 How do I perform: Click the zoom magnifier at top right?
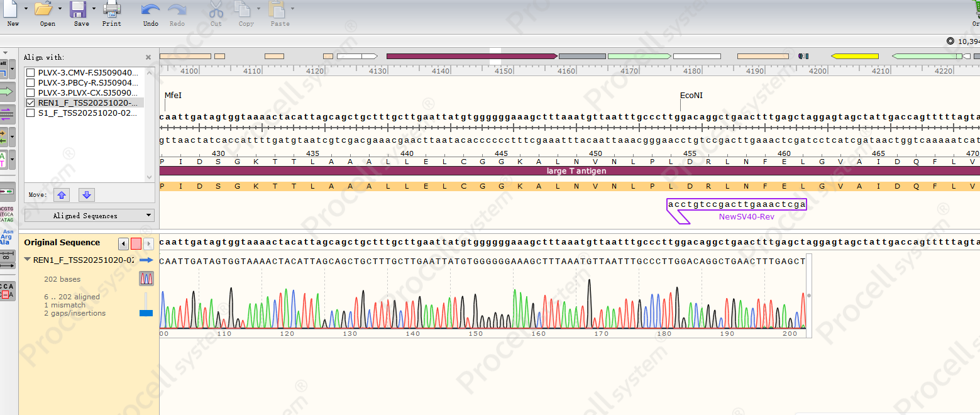(x=950, y=40)
